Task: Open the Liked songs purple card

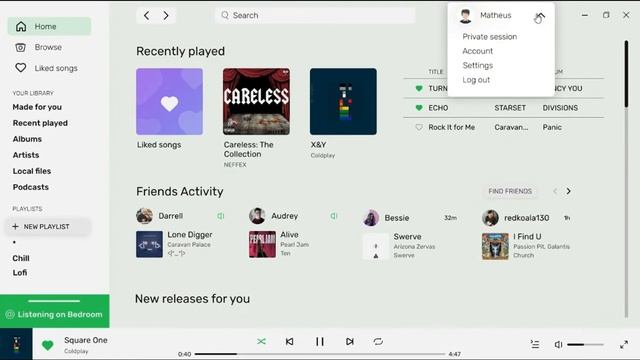Action: point(169,102)
